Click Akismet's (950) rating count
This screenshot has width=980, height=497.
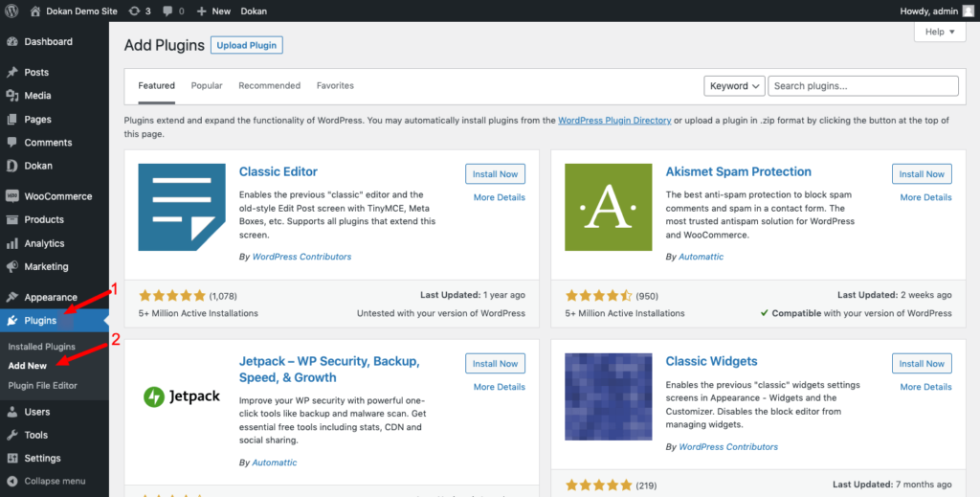point(647,296)
